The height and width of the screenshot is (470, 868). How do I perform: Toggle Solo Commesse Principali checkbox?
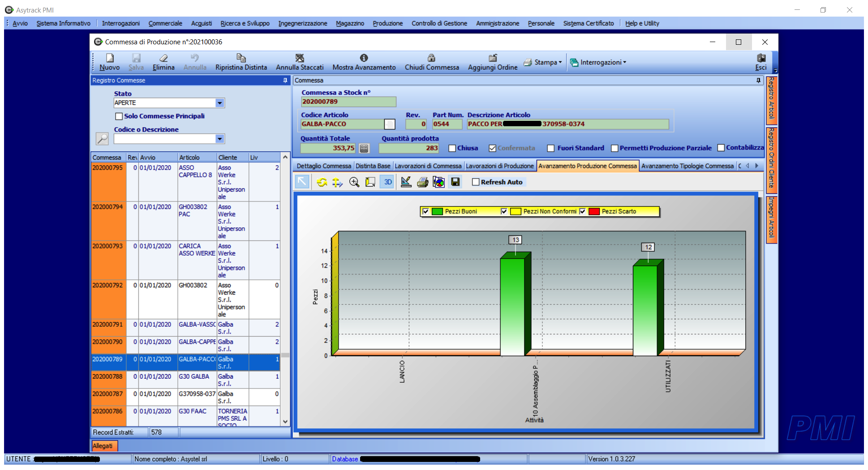tap(119, 116)
